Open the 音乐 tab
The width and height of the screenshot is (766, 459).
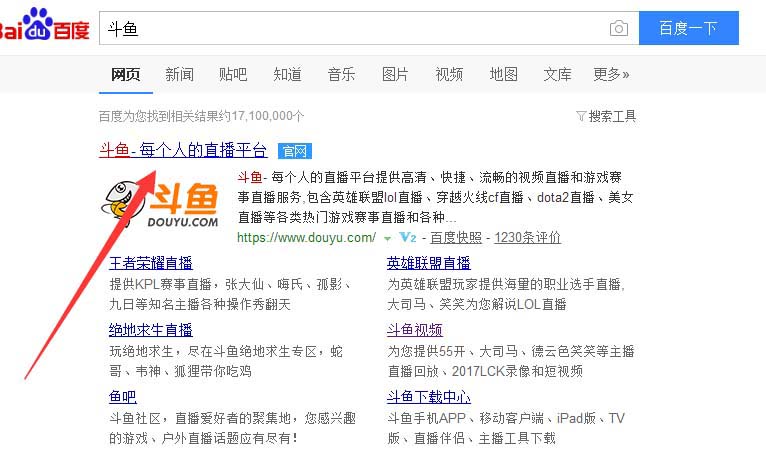tap(341, 74)
